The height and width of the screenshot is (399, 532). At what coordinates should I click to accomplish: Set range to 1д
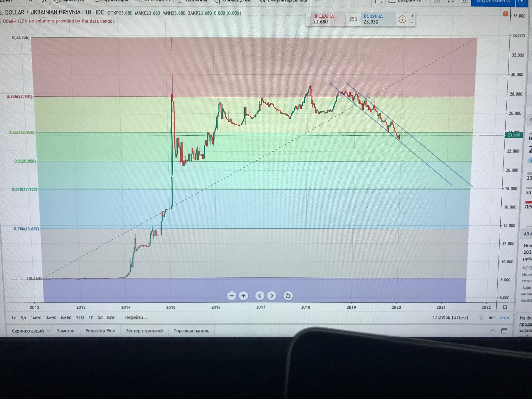tap(14, 317)
